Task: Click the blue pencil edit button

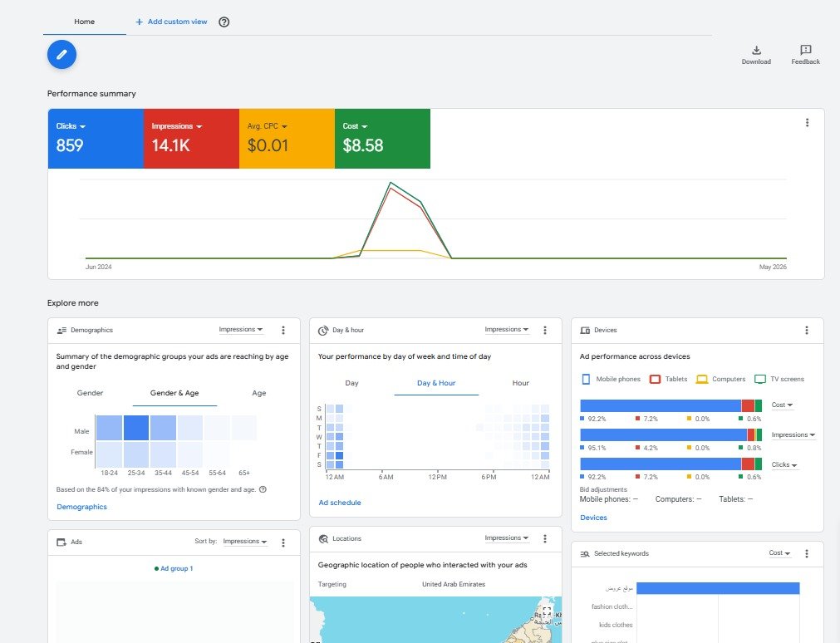Action: (61, 54)
